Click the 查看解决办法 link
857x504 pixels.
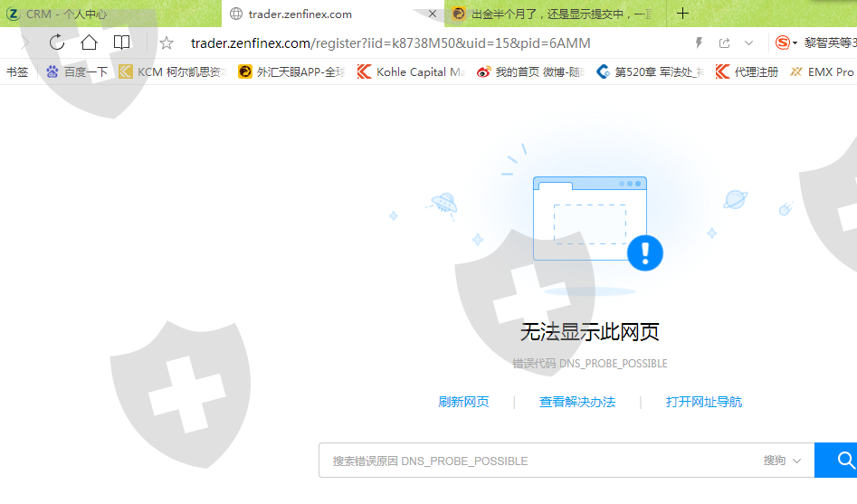pos(577,402)
